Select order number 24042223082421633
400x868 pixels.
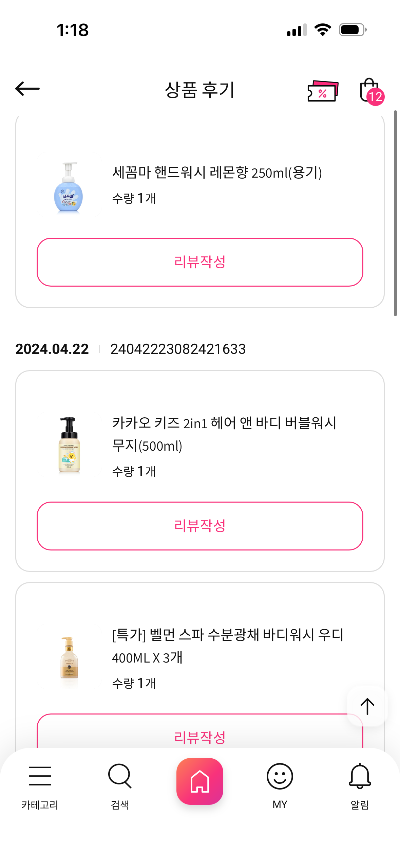click(178, 349)
